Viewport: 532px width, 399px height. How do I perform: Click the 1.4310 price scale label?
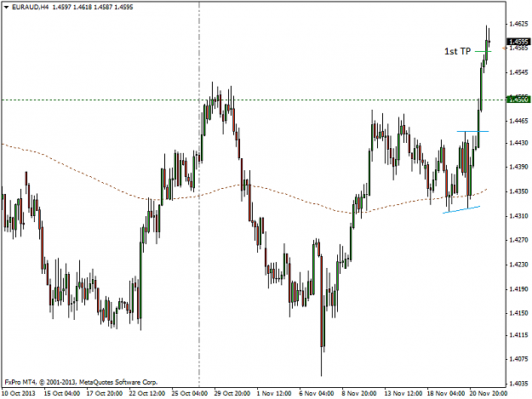pyautogui.click(x=518, y=215)
